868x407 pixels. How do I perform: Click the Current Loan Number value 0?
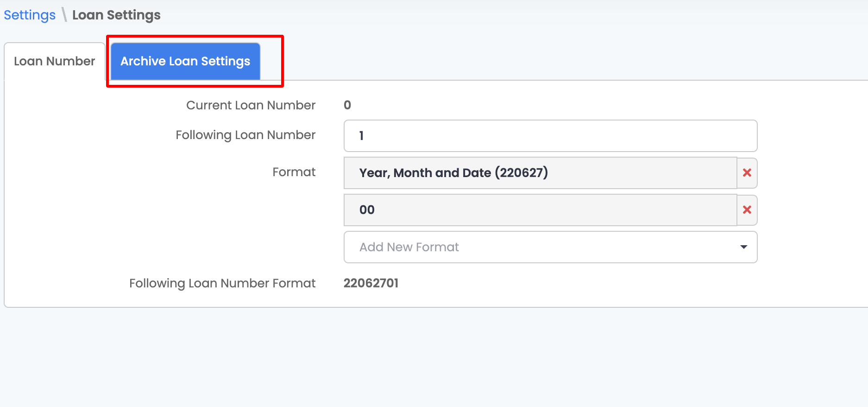[347, 105]
